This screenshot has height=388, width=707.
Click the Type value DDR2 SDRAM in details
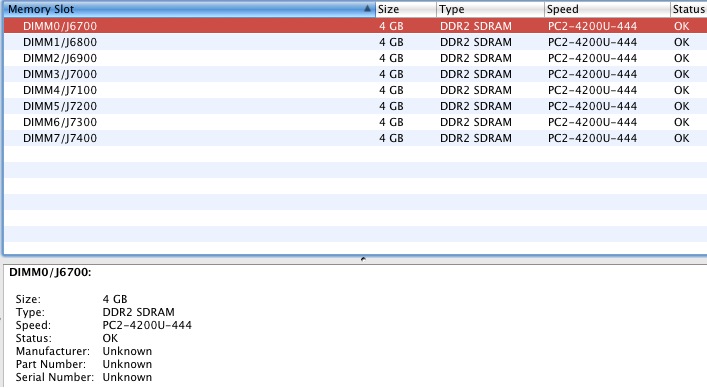(138, 312)
